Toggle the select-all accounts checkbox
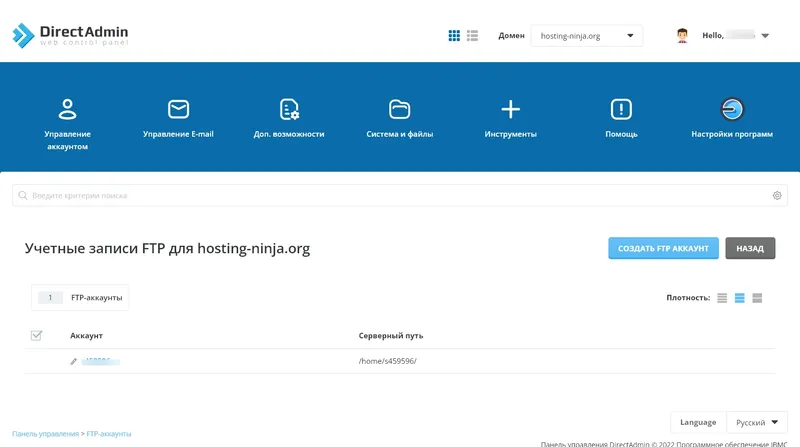Screen dimensions: 800x447 pyautogui.click(x=36, y=335)
